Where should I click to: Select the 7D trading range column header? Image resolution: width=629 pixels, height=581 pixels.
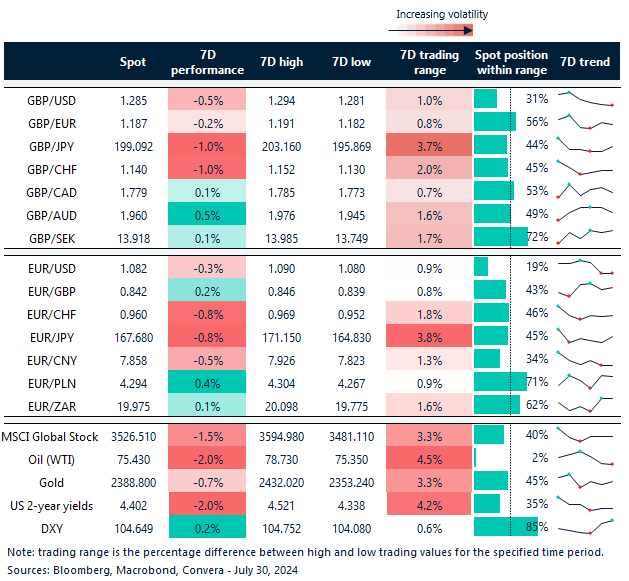(x=422, y=62)
